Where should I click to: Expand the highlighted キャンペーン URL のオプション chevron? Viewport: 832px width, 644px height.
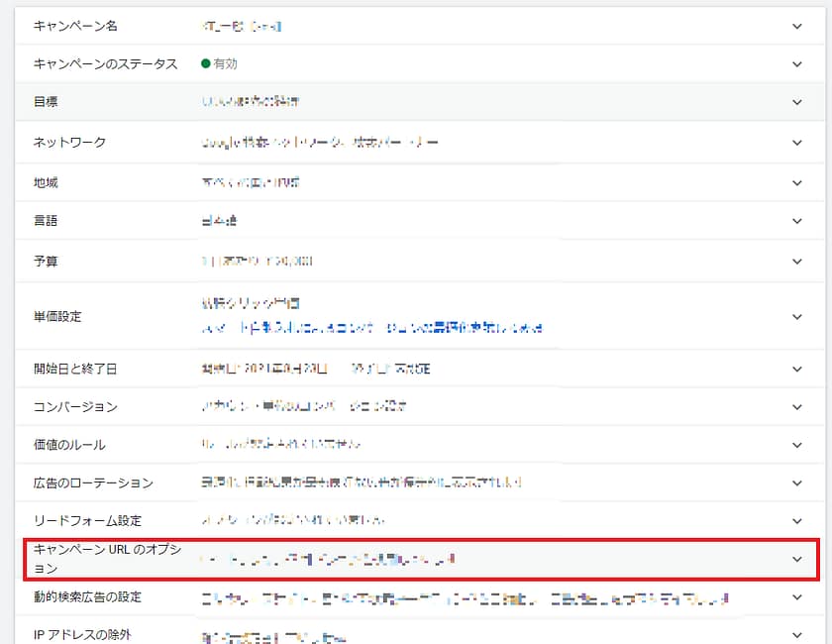tap(797, 560)
